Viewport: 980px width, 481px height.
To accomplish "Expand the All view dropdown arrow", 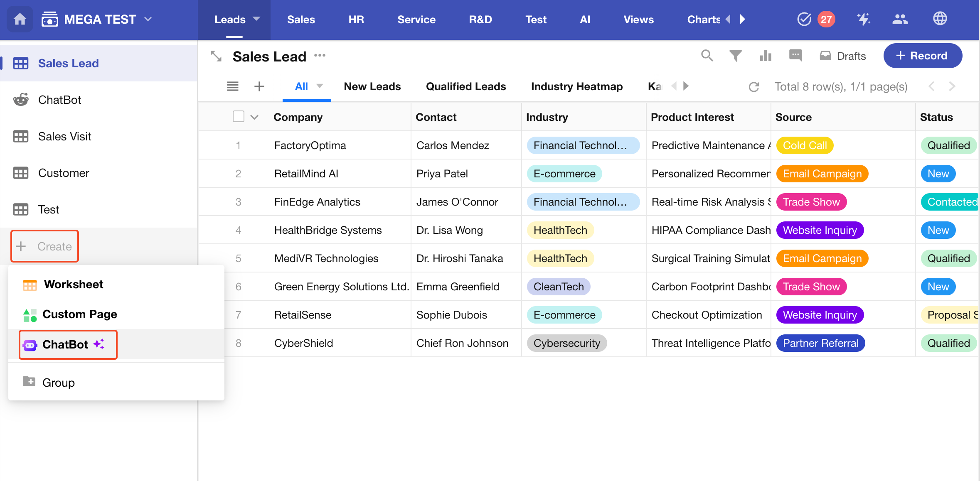I will pos(320,86).
